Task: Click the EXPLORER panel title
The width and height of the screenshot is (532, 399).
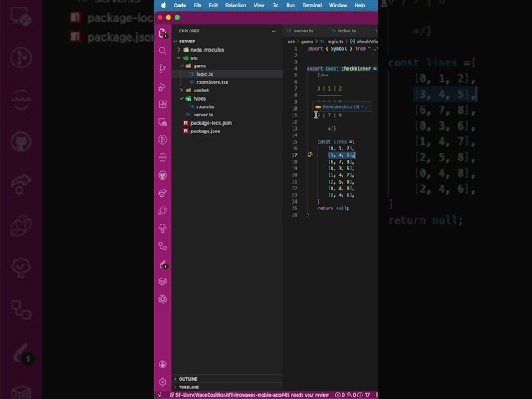Action: pyautogui.click(x=189, y=31)
